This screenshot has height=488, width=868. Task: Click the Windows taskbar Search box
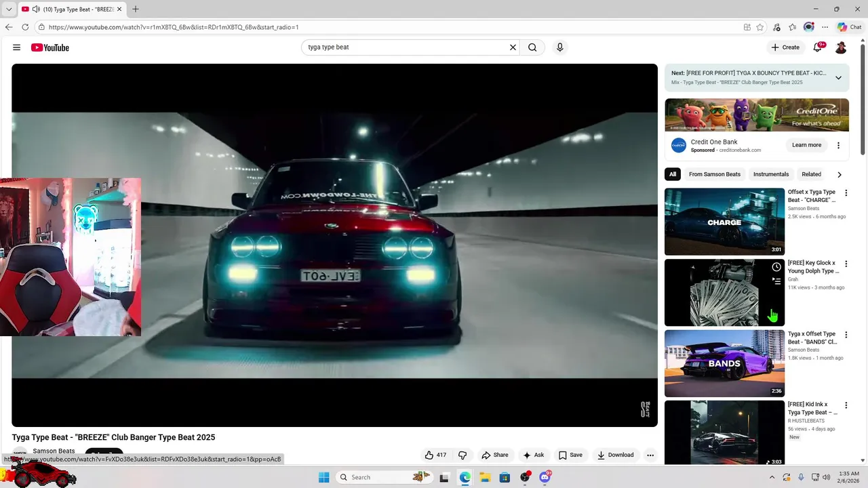point(385,477)
